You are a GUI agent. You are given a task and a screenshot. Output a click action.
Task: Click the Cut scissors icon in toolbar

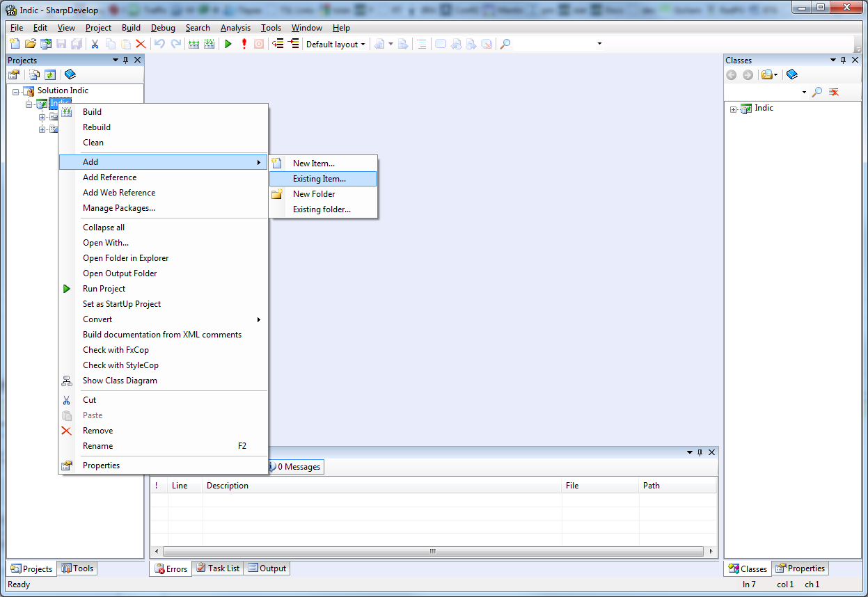click(95, 44)
